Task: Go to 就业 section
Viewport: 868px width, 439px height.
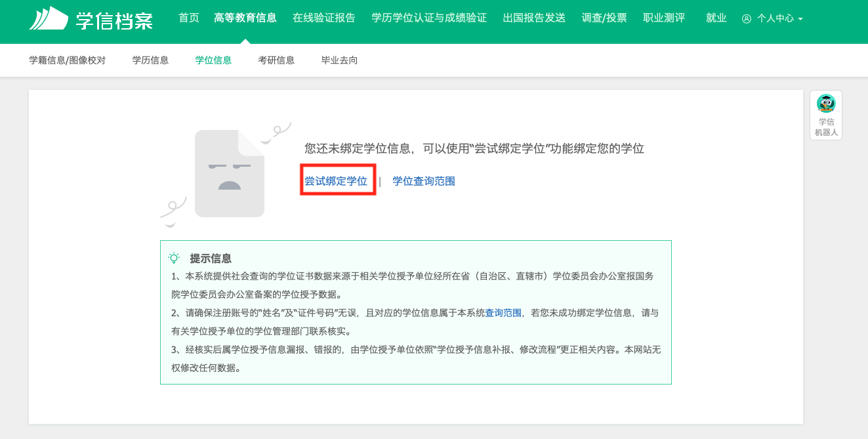Action: coord(716,18)
